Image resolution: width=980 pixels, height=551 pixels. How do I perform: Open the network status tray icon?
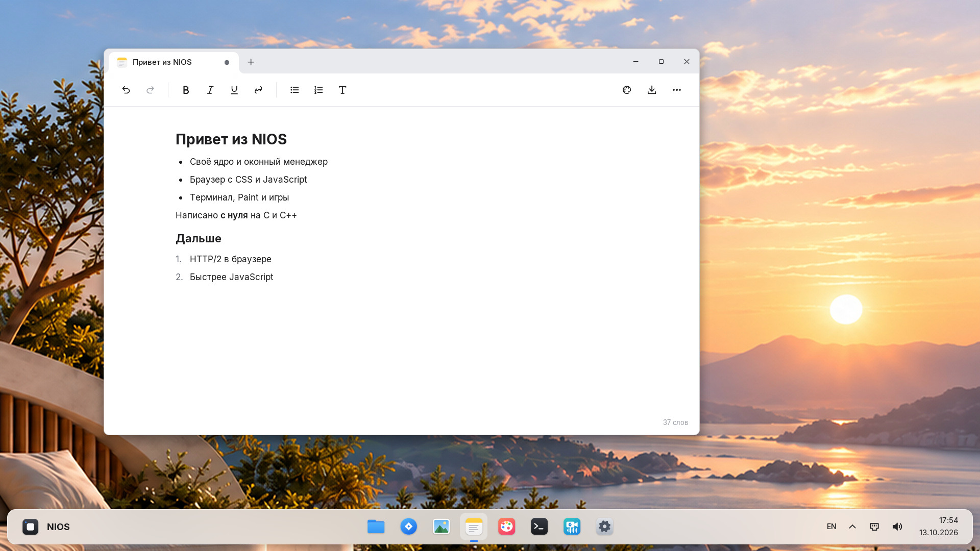click(874, 527)
